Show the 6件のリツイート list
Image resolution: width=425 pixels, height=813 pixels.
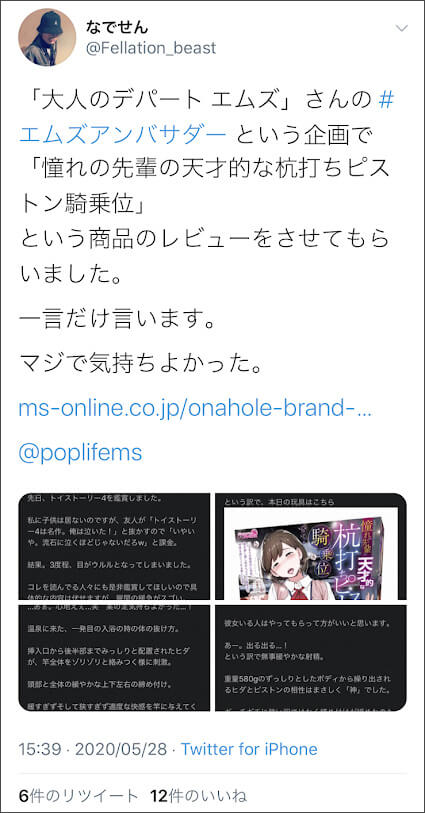pyautogui.click(x=79, y=795)
